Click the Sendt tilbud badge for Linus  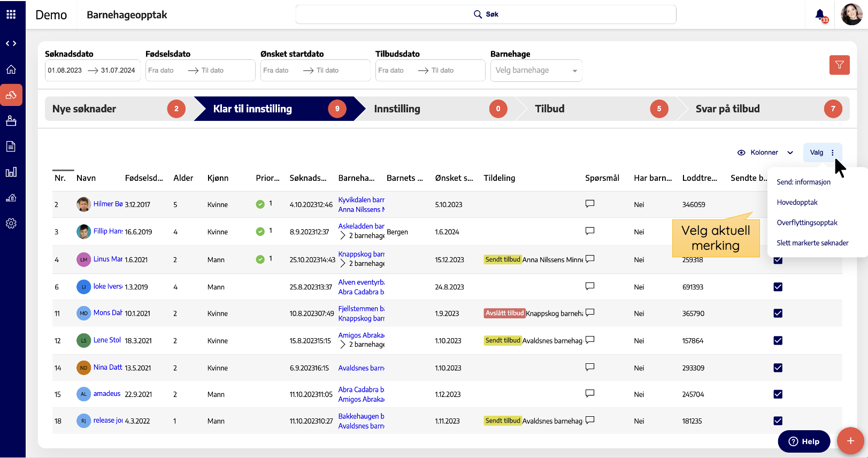503,259
